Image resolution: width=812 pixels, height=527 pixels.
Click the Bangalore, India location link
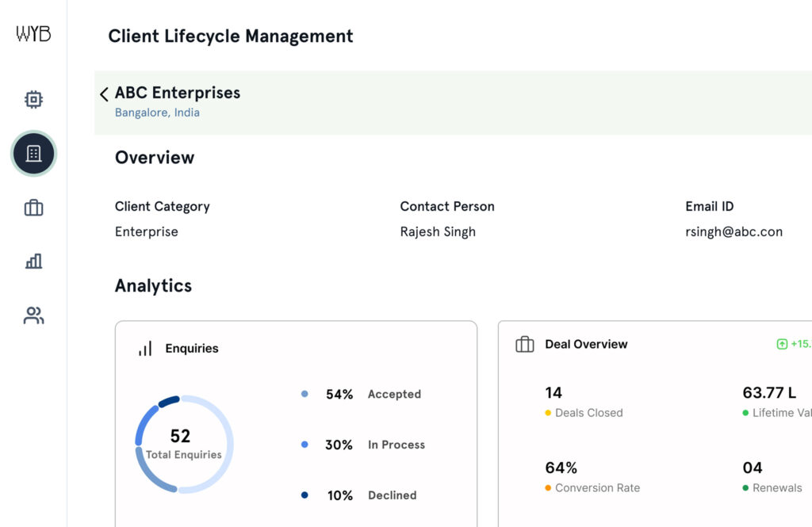tap(157, 113)
